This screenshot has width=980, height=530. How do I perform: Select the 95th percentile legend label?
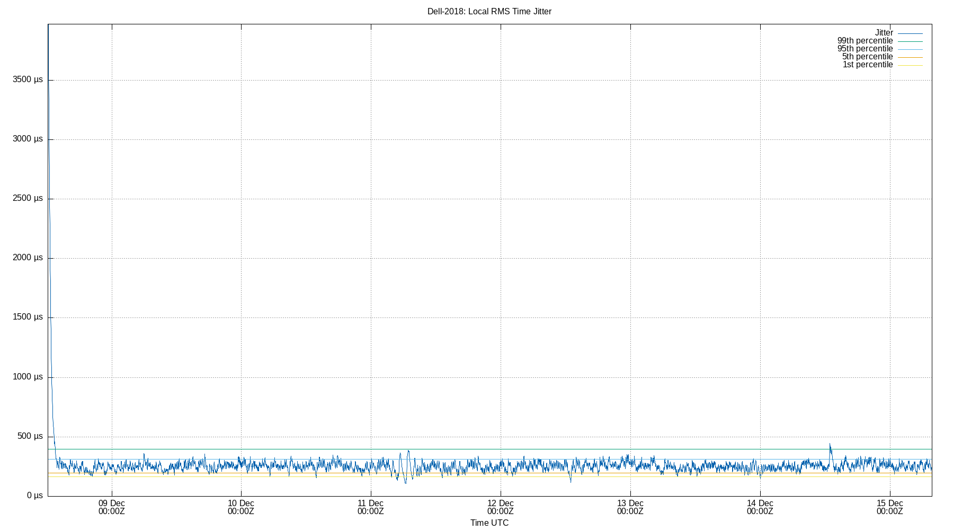click(866, 48)
